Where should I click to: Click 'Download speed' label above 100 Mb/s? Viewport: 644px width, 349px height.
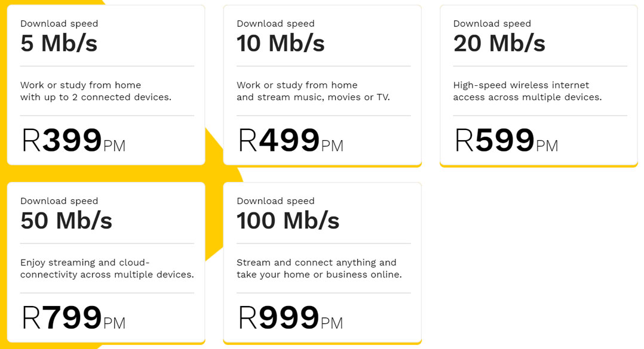[275, 201]
